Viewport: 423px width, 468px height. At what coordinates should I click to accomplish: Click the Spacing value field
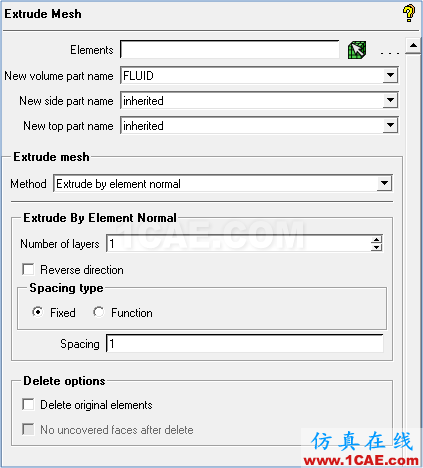245,344
